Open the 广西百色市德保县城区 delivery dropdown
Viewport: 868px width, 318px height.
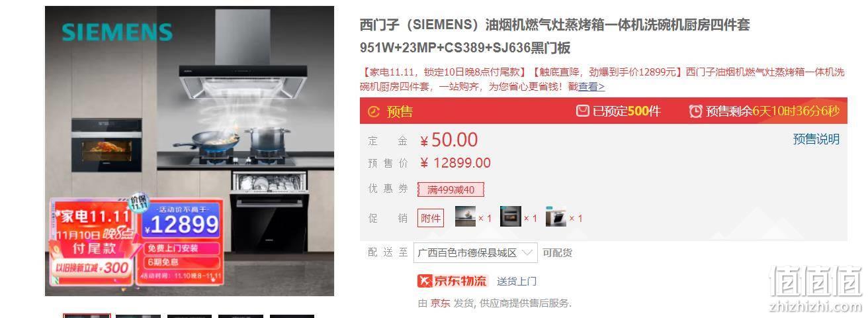click(475, 252)
